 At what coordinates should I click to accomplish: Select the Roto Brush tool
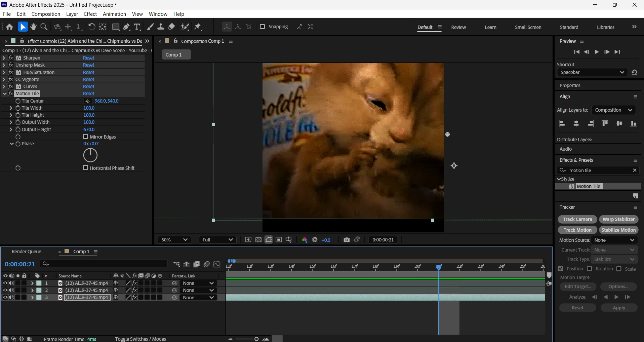pyautogui.click(x=185, y=27)
